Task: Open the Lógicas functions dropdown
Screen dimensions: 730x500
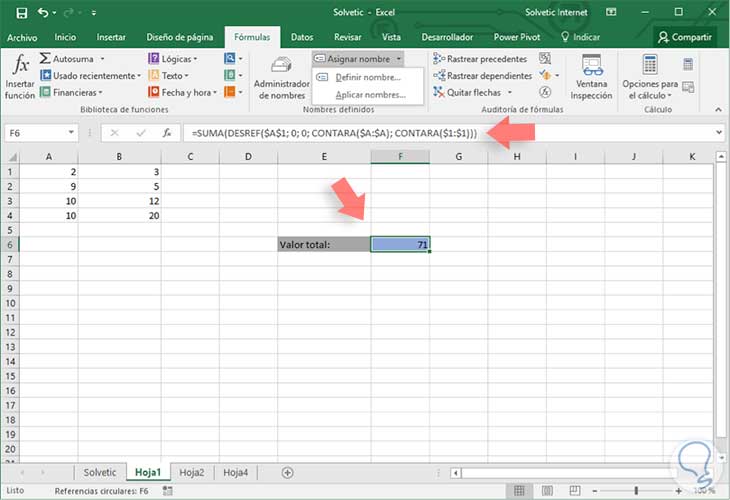Action: pos(173,59)
